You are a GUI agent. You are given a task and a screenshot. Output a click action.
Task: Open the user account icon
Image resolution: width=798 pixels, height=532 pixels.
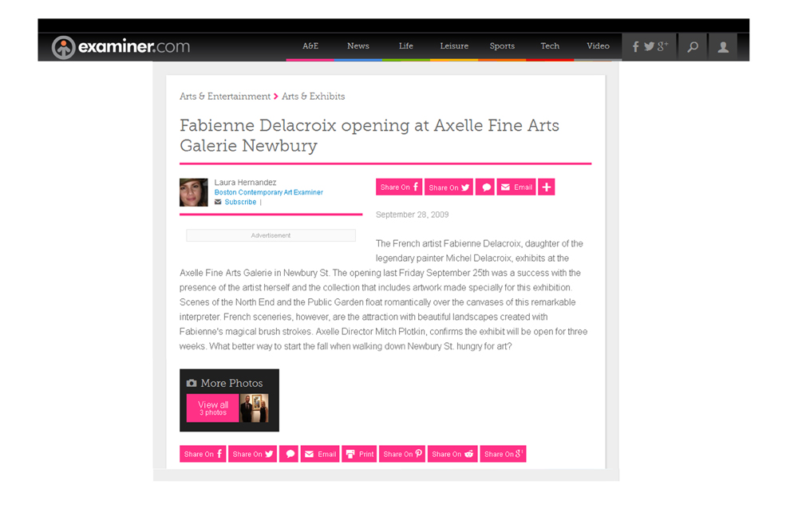pos(723,47)
